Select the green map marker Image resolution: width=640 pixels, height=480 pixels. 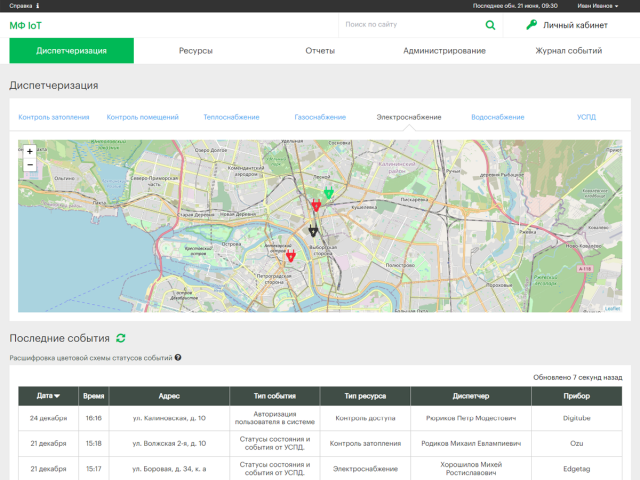point(328,192)
